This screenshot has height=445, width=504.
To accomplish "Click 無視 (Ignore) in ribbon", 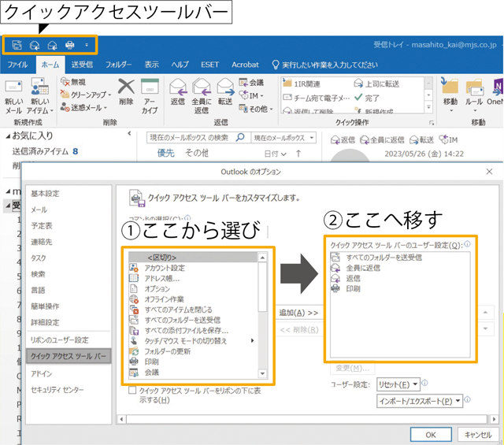I will tap(73, 83).
